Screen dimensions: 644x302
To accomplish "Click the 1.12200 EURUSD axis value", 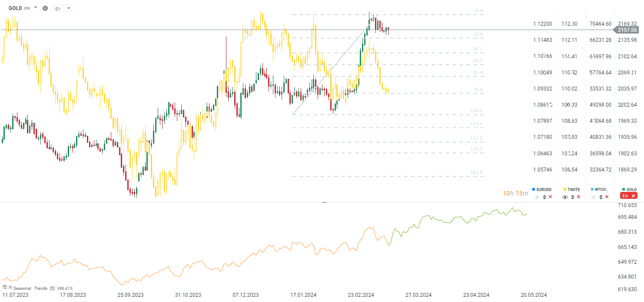I will pyautogui.click(x=542, y=23).
